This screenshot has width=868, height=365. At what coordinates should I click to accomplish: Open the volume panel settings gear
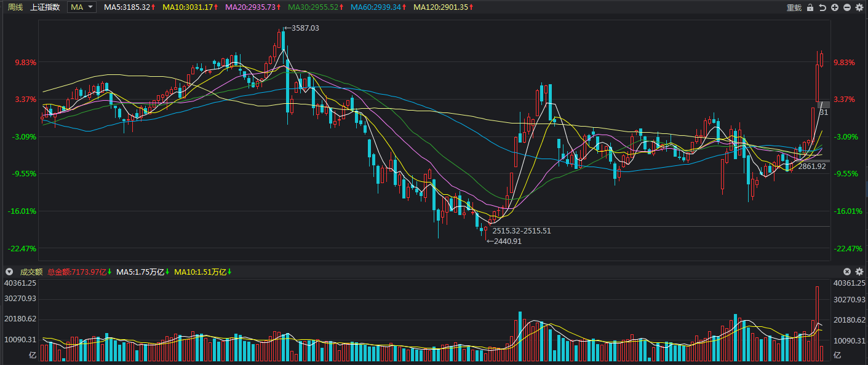(x=859, y=272)
